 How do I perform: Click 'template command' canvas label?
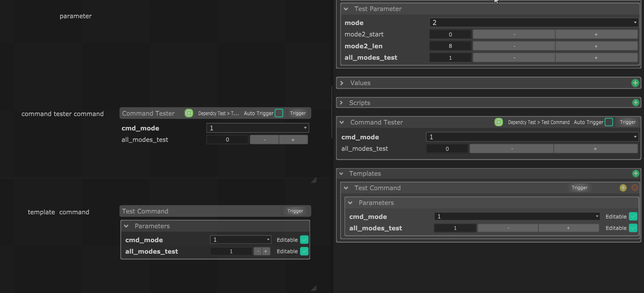(58, 212)
